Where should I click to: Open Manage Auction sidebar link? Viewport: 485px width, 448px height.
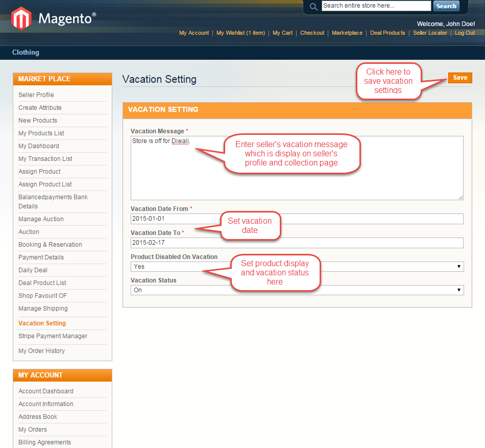coord(41,219)
